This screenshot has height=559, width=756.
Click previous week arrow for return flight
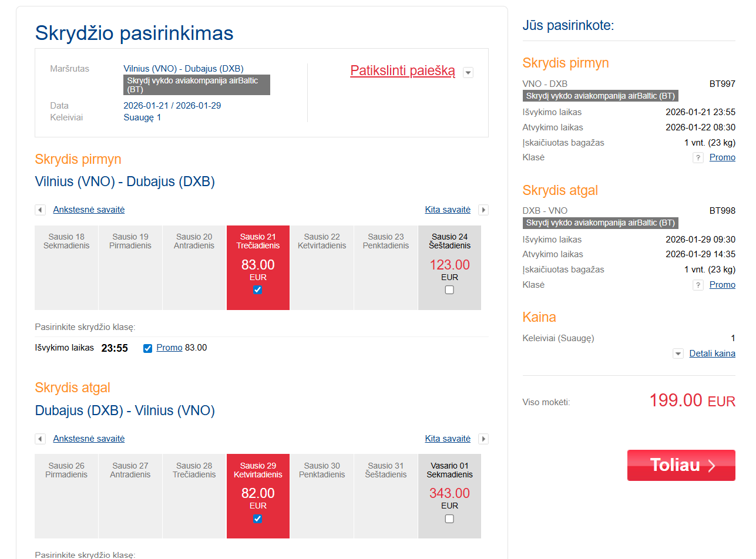[x=40, y=439]
